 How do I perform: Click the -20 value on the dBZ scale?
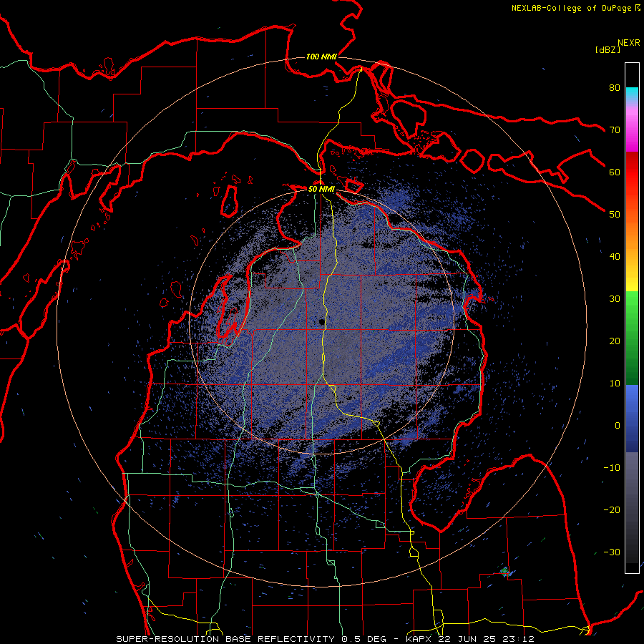tap(612, 510)
